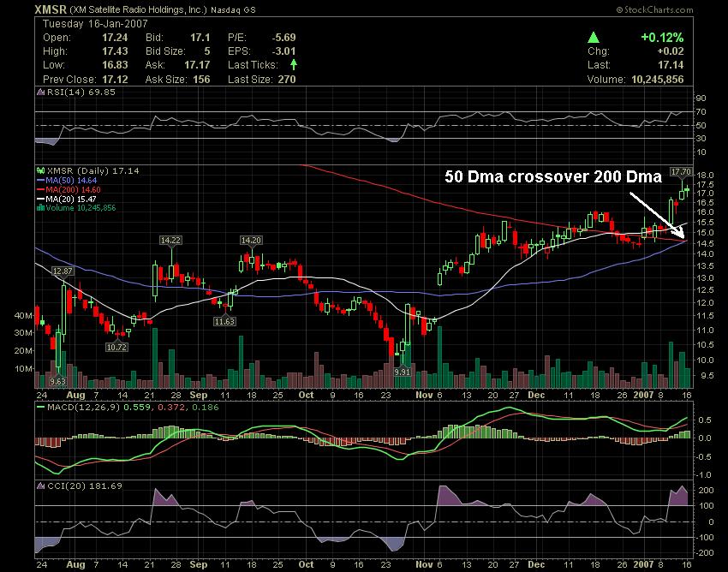728x572 pixels.
Task: Click the 2007 label on price chart axis
Action: tap(643, 395)
